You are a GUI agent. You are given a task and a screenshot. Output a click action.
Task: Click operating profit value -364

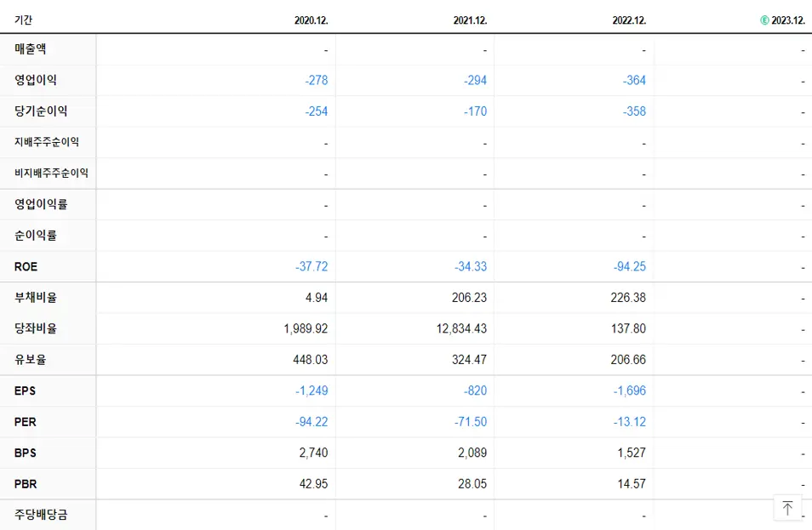tap(634, 80)
